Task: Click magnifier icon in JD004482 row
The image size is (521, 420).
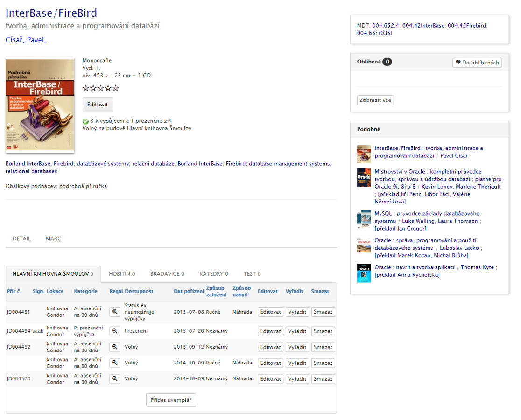Action: [115, 347]
